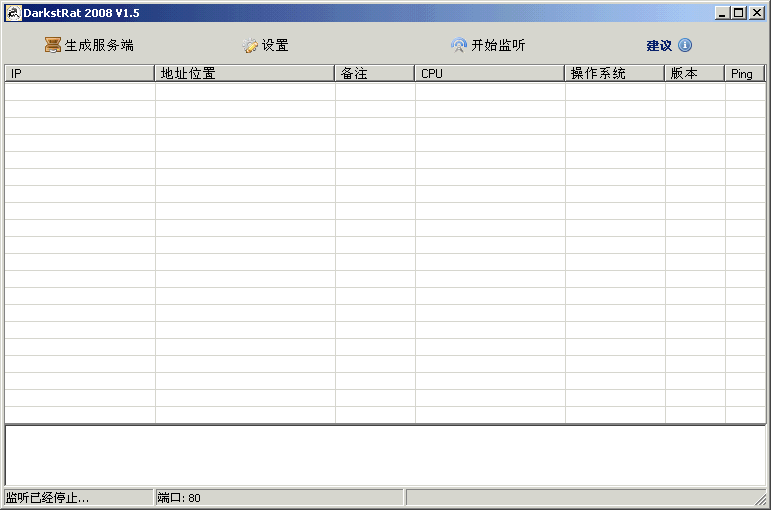The width and height of the screenshot is (771, 510).
Task: Click the DarkstRat title bar app icon
Action: (14, 13)
